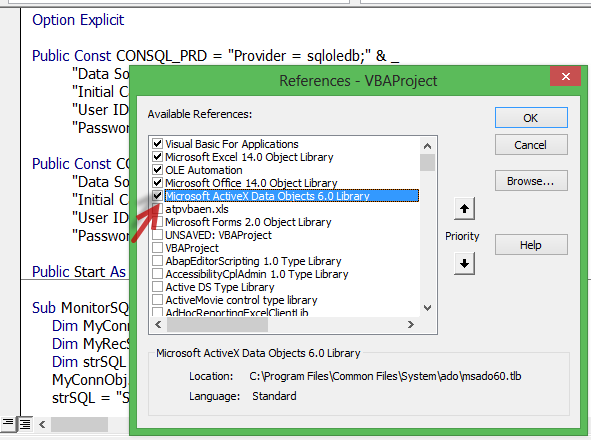Enable Microsoft Forms 2.0 Object Library
The width and height of the screenshot is (591, 440).
point(158,221)
